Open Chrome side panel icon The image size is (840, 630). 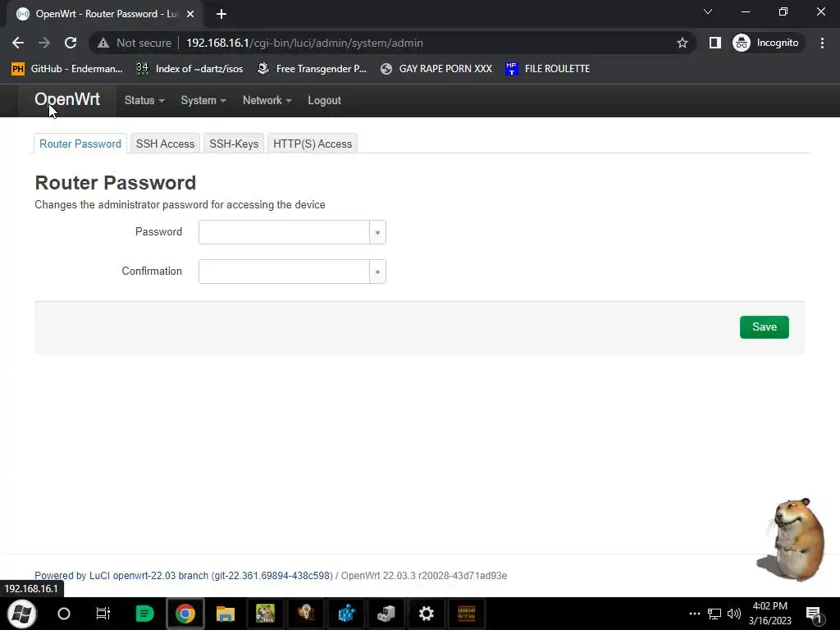click(x=715, y=43)
